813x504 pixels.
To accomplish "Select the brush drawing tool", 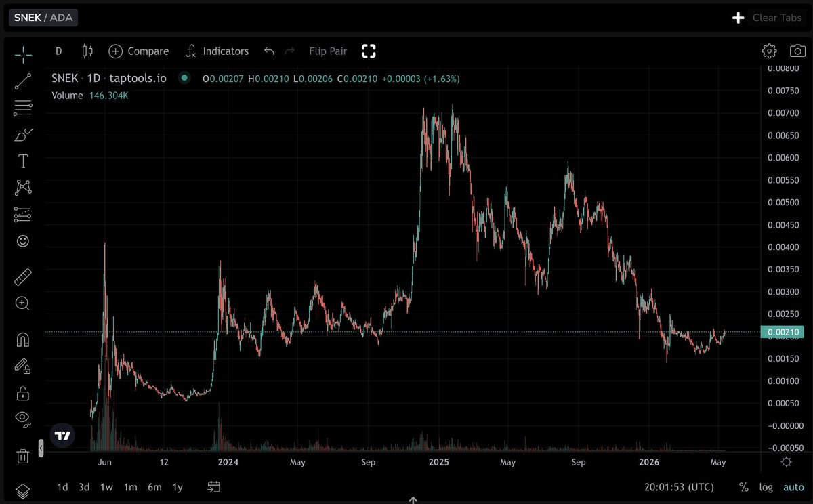I will pos(23,135).
